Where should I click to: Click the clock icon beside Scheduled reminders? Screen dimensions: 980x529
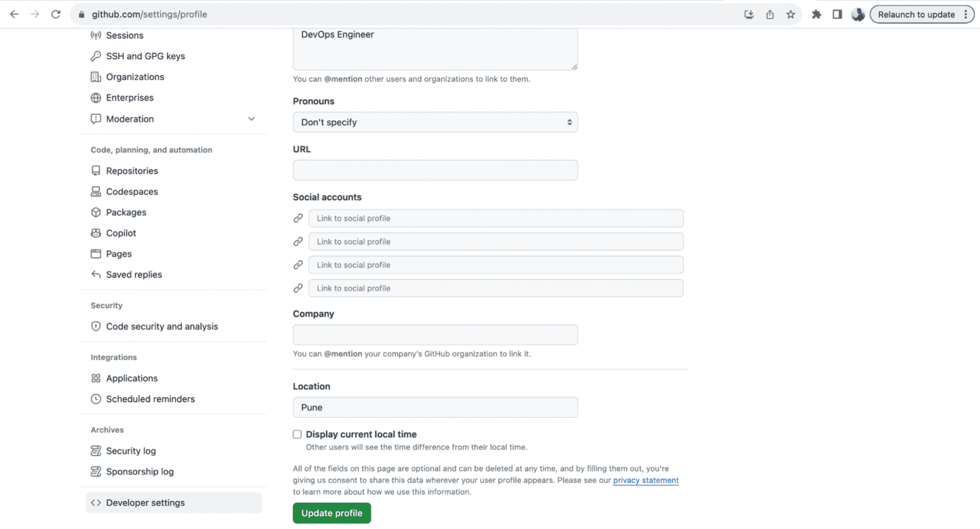coord(96,399)
